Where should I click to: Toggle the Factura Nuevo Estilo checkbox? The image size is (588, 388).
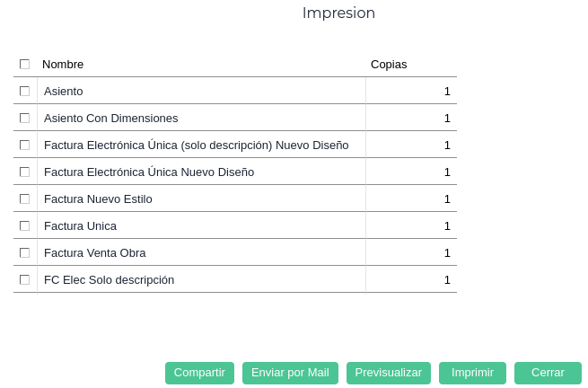[x=24, y=198]
